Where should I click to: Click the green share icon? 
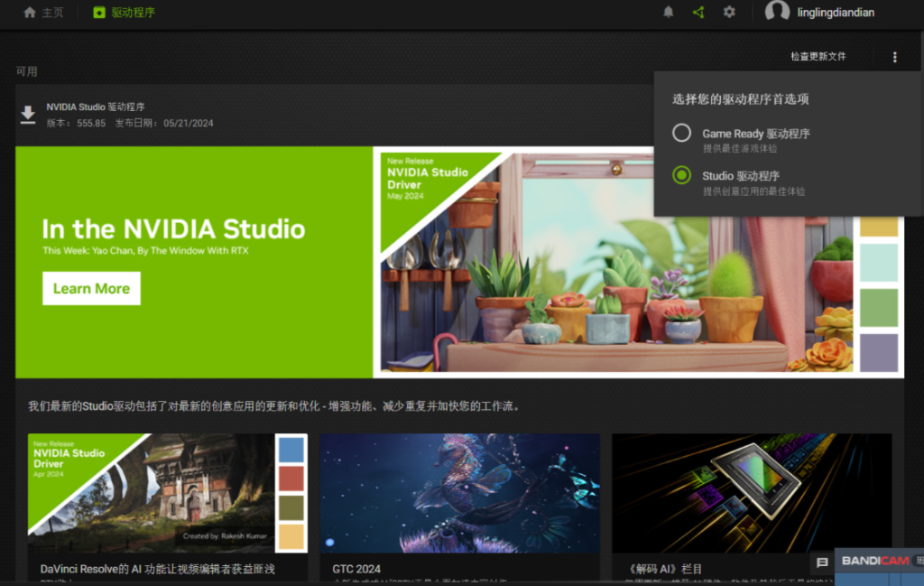tap(698, 13)
